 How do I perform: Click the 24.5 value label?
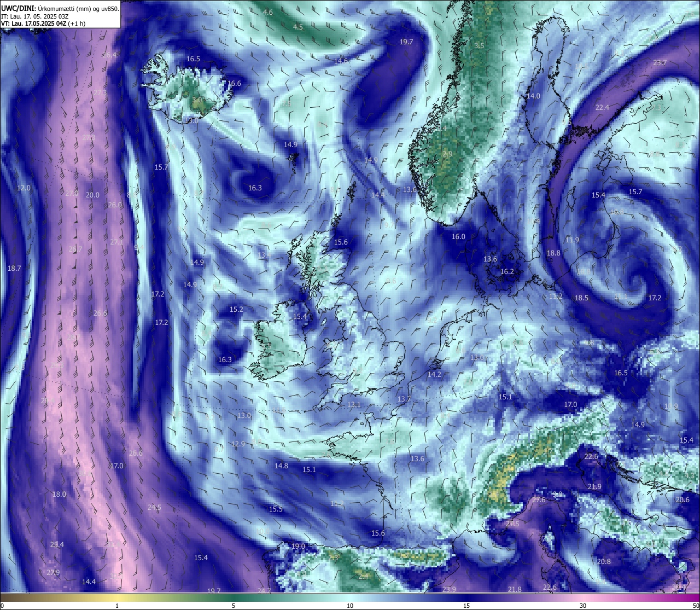pos(154,507)
